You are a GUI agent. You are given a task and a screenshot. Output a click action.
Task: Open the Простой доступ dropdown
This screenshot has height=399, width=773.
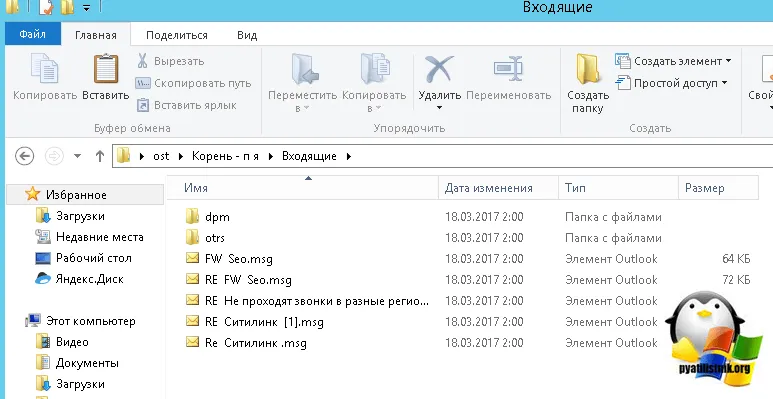(671, 83)
